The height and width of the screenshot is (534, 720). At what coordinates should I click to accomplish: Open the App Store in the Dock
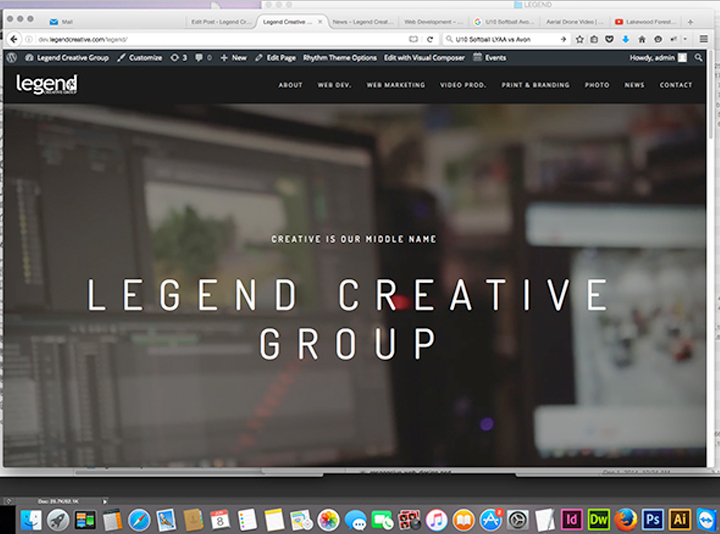click(490, 520)
